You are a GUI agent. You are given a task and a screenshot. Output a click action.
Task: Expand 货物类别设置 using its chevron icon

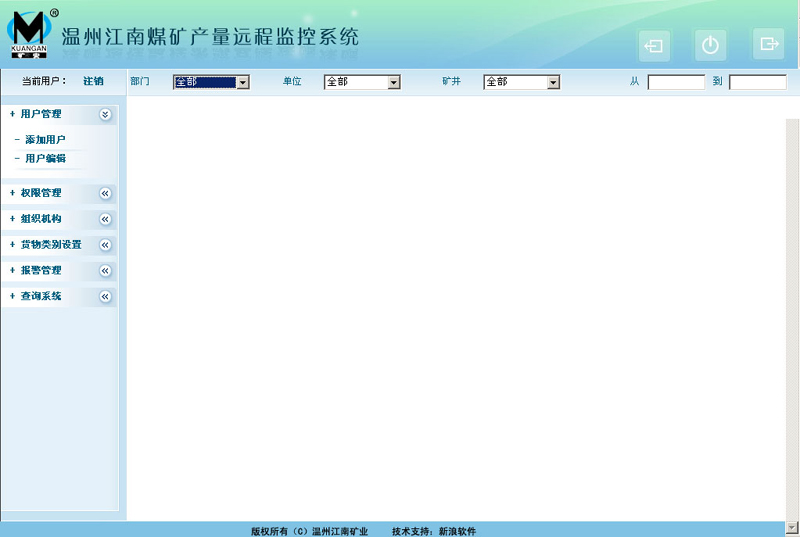click(x=105, y=245)
